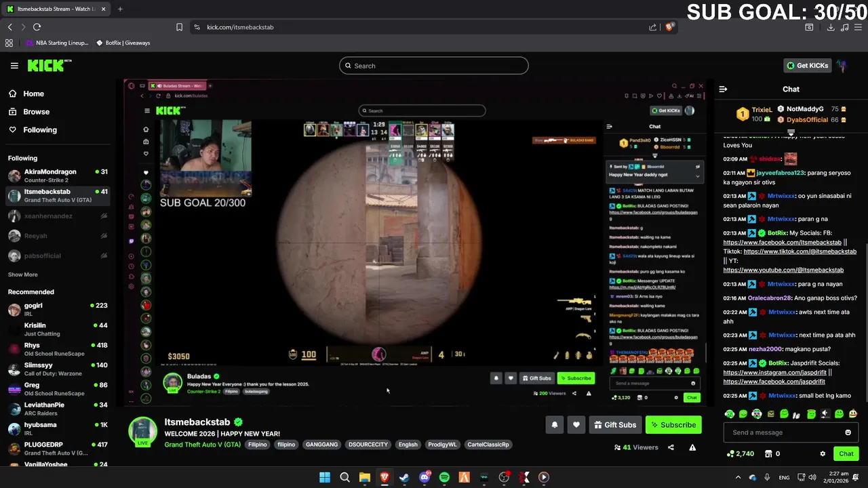View the 2,740 channel points balance
The height and width of the screenshot is (488, 868).
(x=740, y=454)
